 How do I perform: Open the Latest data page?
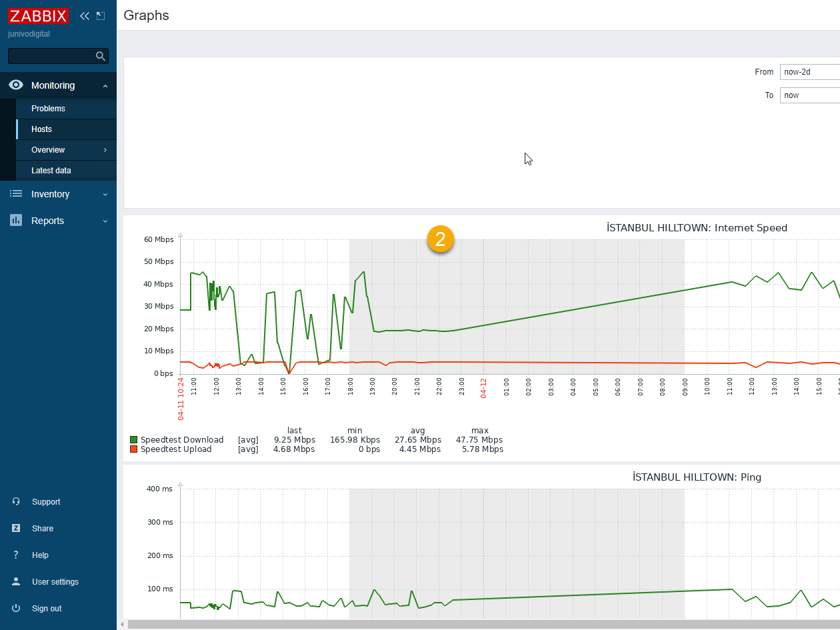(x=51, y=171)
